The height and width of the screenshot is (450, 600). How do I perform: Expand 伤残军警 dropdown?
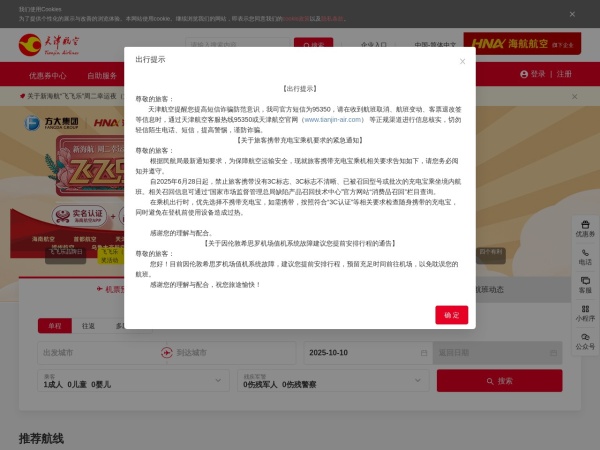click(x=333, y=381)
